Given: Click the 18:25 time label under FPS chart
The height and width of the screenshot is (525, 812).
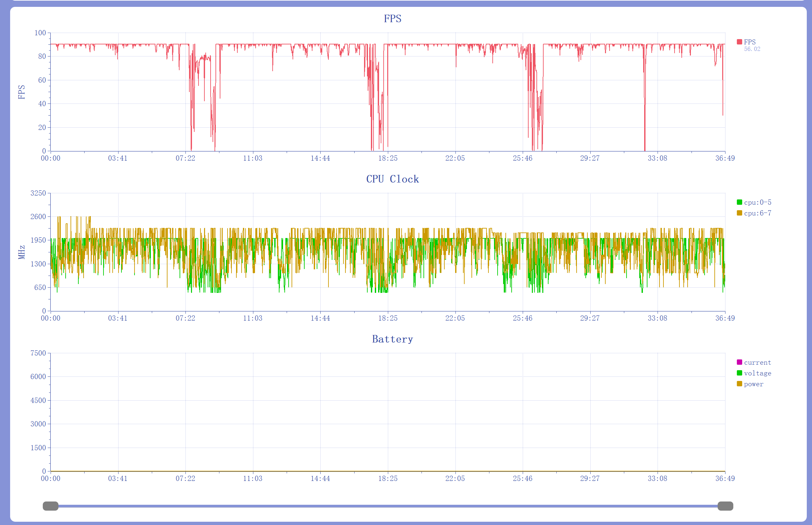Looking at the screenshot, I should [x=388, y=158].
